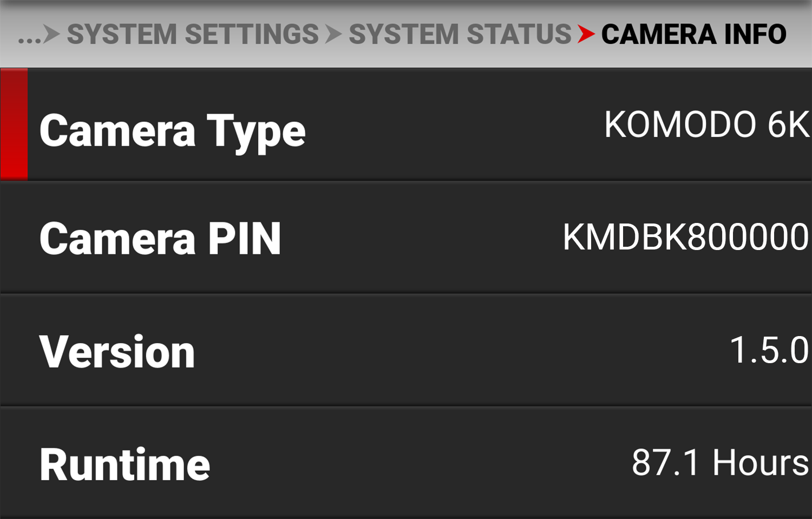Click the Camera PIN label

[160, 238]
